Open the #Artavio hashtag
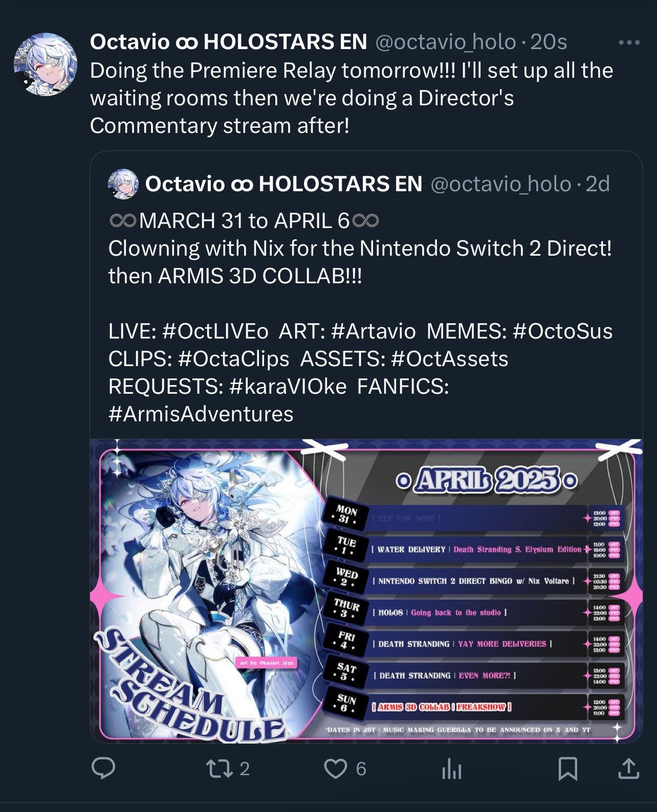This screenshot has height=812, width=657. [374, 331]
